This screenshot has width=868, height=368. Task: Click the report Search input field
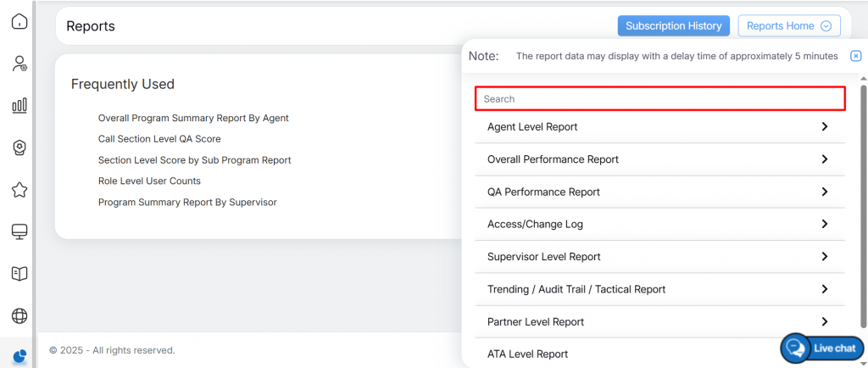coord(659,99)
